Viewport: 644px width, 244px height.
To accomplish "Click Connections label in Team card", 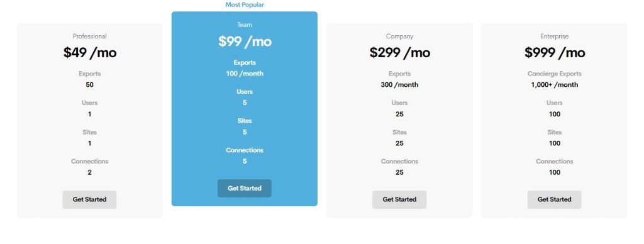I will click(x=245, y=150).
